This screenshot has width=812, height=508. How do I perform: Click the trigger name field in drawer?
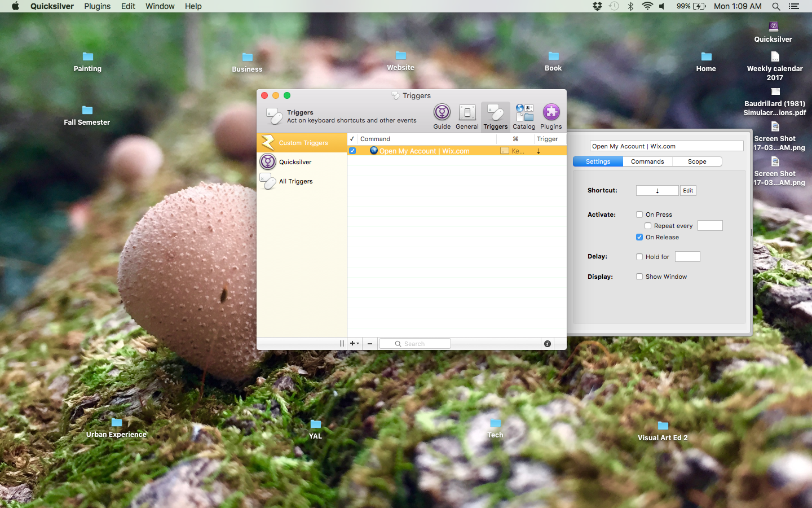click(x=667, y=146)
